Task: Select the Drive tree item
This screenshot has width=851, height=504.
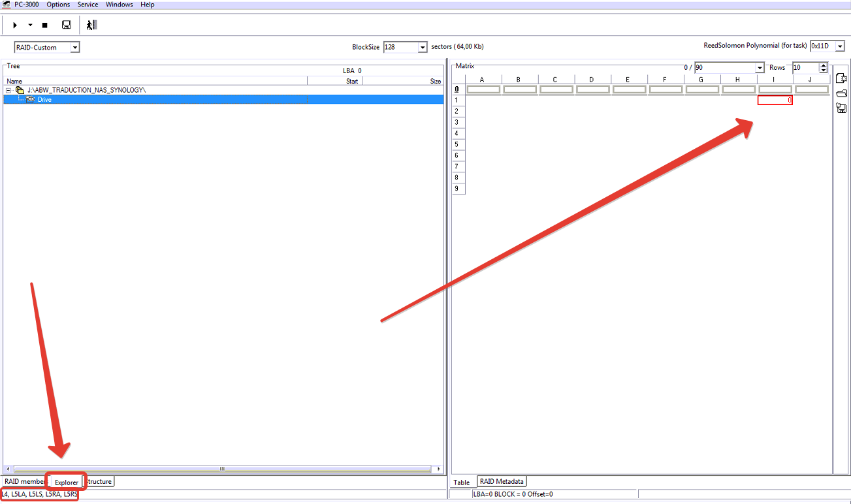Action: coord(223,100)
